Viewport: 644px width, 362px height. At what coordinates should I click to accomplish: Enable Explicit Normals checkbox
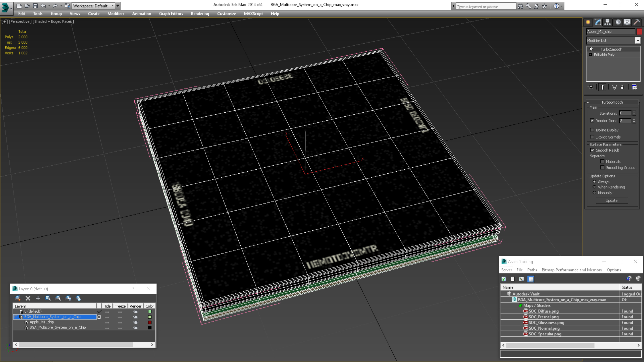(x=592, y=137)
